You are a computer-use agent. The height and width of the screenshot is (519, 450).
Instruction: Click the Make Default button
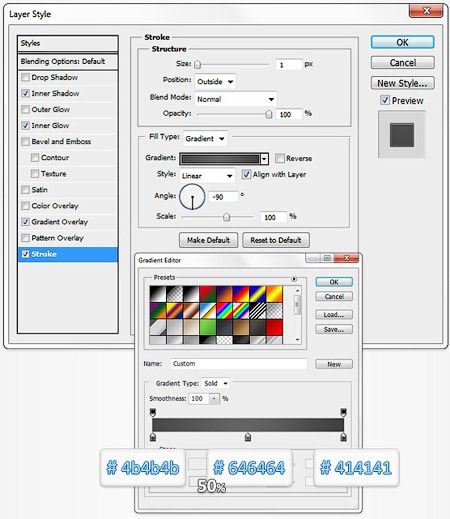[x=208, y=240]
